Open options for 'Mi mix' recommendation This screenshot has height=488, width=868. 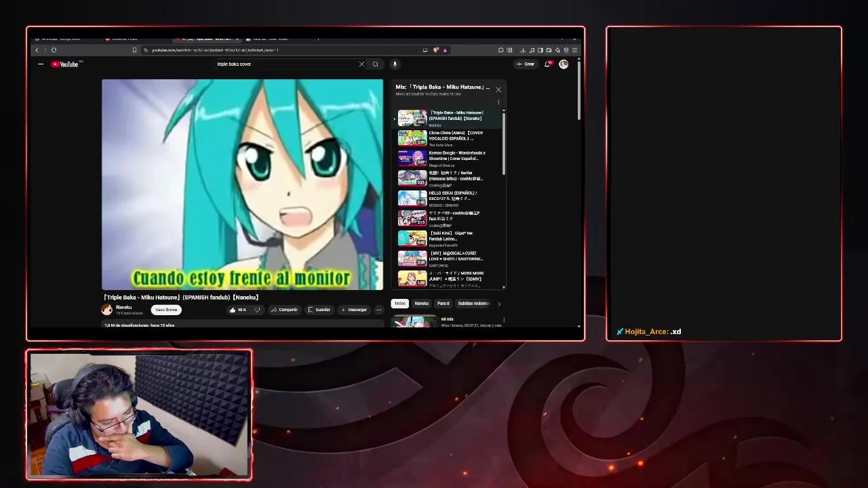pos(504,320)
